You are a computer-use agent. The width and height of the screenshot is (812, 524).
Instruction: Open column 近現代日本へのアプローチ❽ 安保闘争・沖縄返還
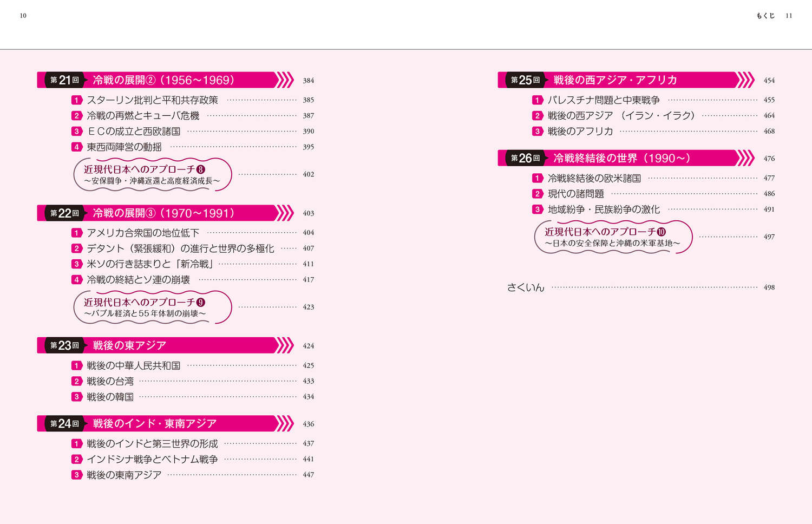coord(153,174)
